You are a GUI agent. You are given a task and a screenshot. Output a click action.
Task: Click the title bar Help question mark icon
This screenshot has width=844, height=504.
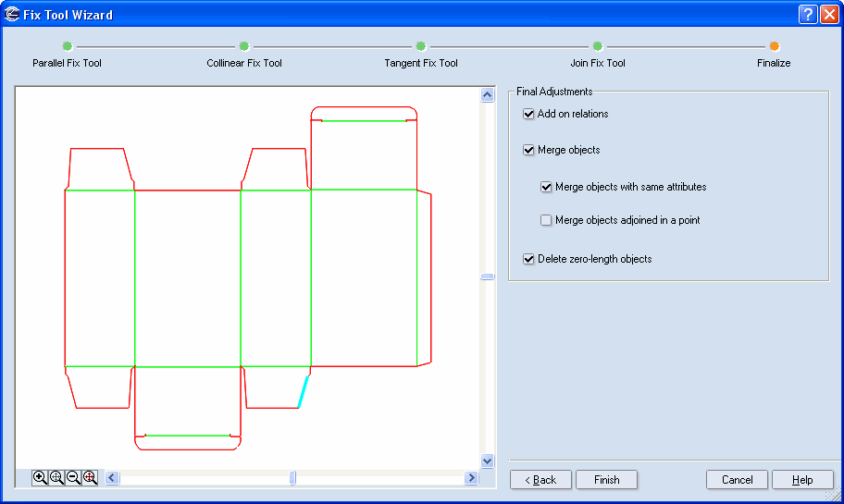pos(807,15)
